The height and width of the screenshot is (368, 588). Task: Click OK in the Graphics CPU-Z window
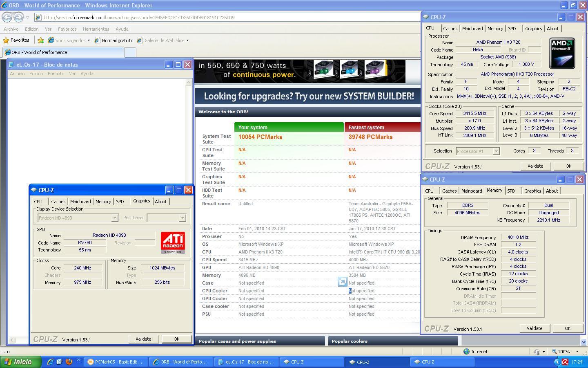point(176,339)
